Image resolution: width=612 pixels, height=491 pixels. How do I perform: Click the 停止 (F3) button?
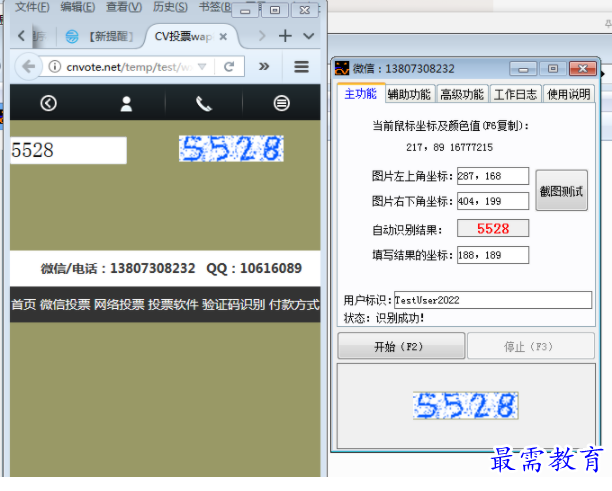(x=530, y=346)
